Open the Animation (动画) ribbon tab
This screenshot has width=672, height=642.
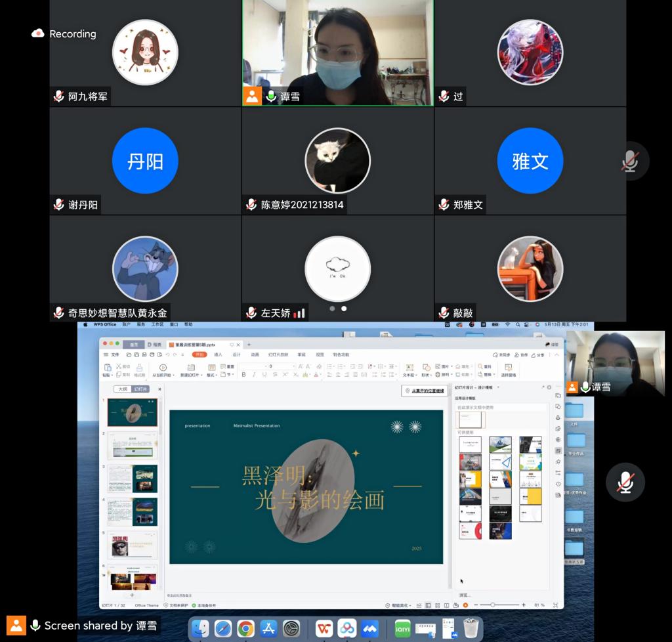[x=255, y=354]
